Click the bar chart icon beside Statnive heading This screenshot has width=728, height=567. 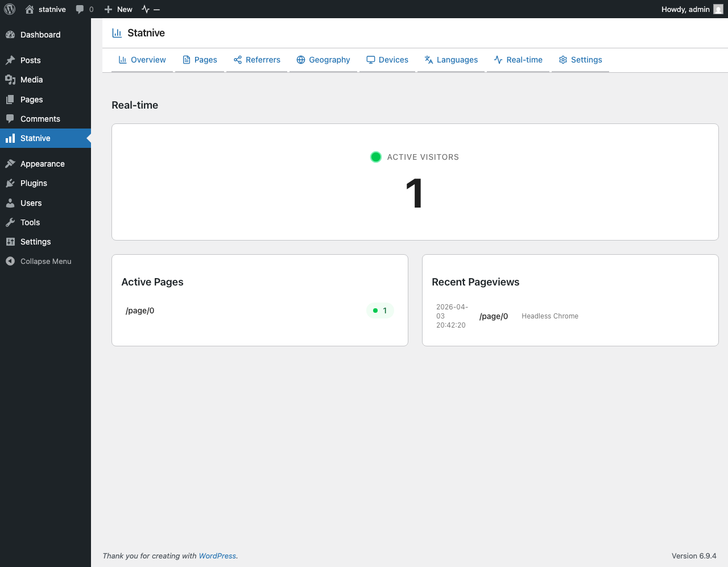pos(117,33)
